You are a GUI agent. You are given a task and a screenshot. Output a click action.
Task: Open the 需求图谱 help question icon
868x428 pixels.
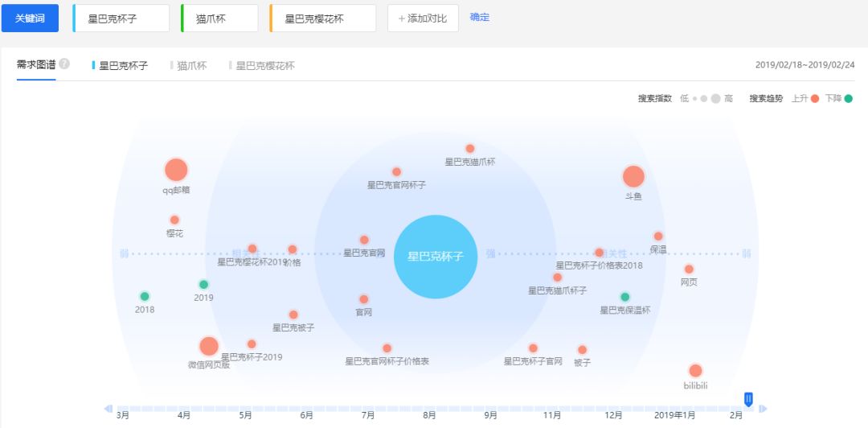(64, 64)
